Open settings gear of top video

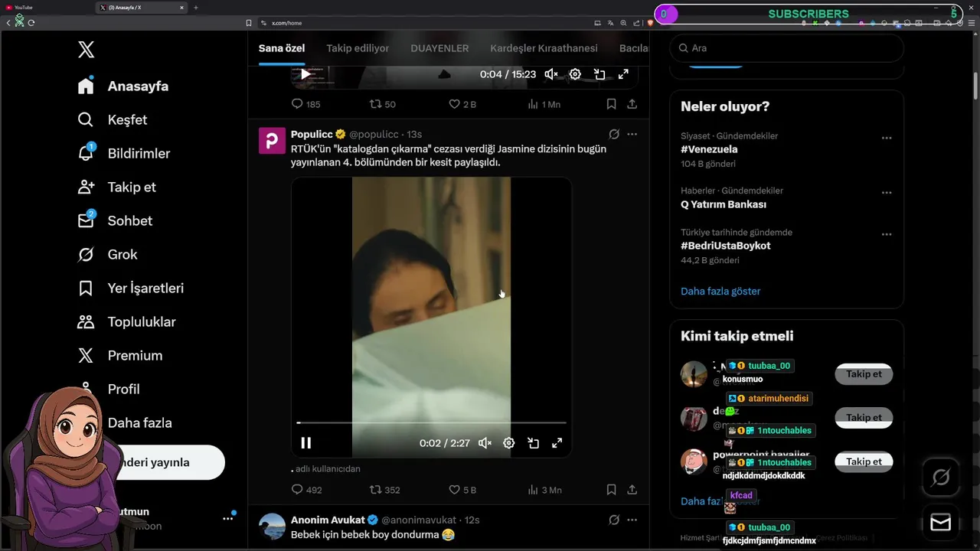click(x=575, y=74)
